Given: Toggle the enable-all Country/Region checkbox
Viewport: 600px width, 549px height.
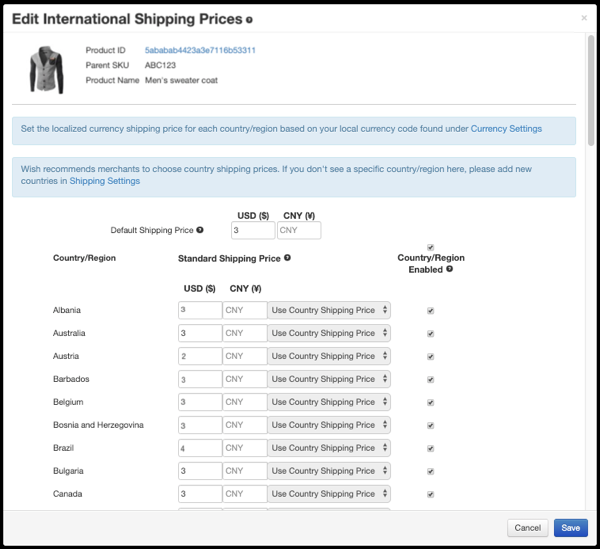Looking at the screenshot, I should coord(431,247).
